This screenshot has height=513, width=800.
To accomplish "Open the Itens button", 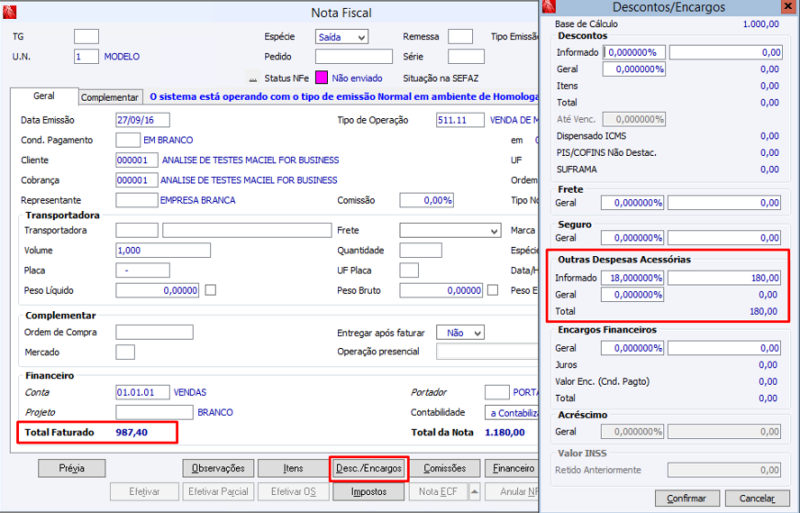I will pyautogui.click(x=293, y=469).
